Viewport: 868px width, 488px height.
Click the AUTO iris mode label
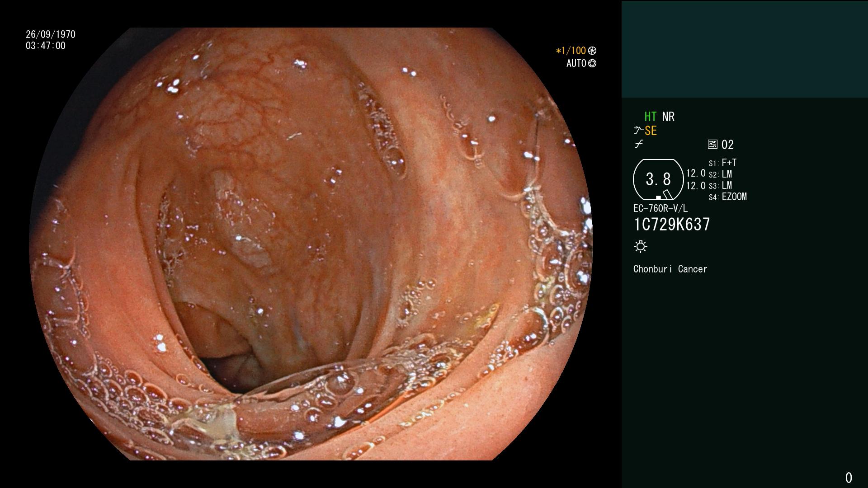click(x=576, y=63)
